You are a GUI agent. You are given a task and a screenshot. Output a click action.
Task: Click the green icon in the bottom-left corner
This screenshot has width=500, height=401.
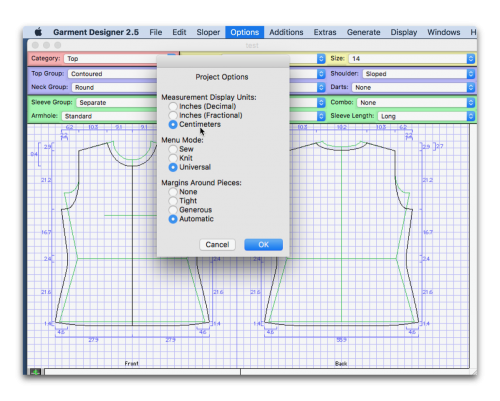35,372
